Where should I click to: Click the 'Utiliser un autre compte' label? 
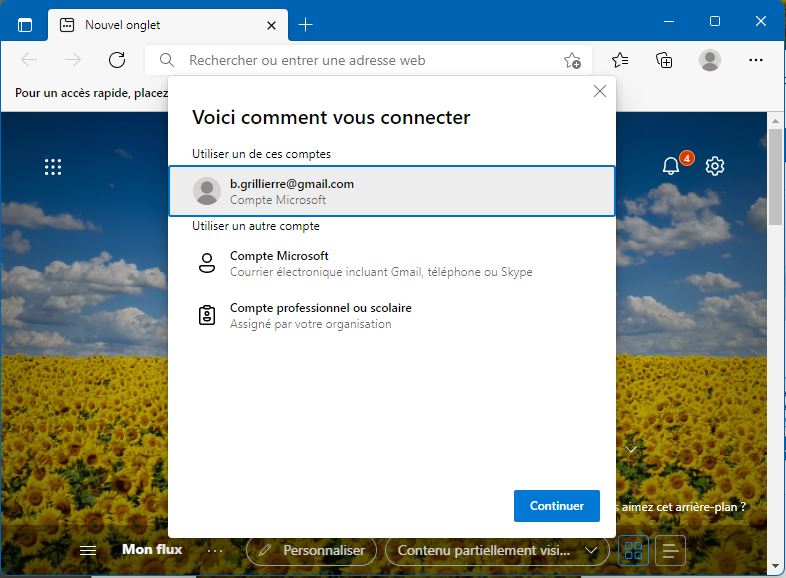256,226
